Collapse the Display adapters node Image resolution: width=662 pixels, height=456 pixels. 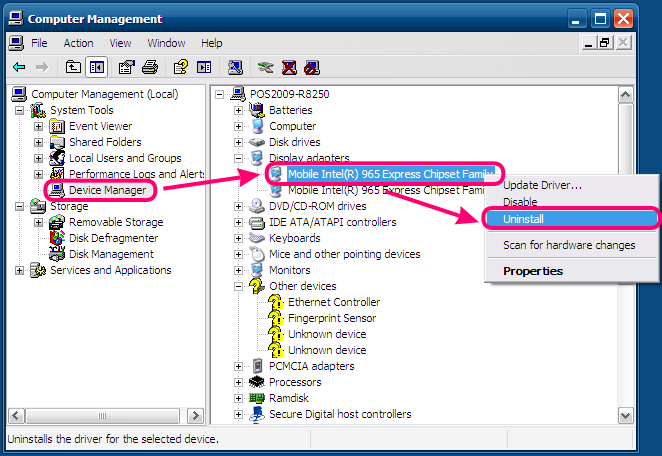pos(239,158)
